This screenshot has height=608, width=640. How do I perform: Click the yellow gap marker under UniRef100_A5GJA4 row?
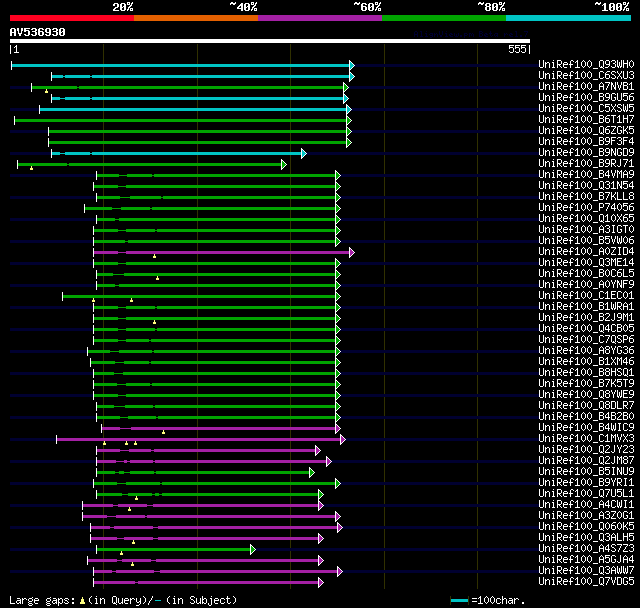tap(132, 564)
